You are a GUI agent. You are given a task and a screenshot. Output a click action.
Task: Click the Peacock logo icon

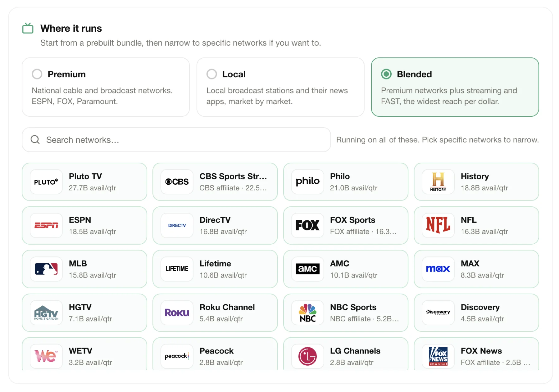tap(177, 356)
